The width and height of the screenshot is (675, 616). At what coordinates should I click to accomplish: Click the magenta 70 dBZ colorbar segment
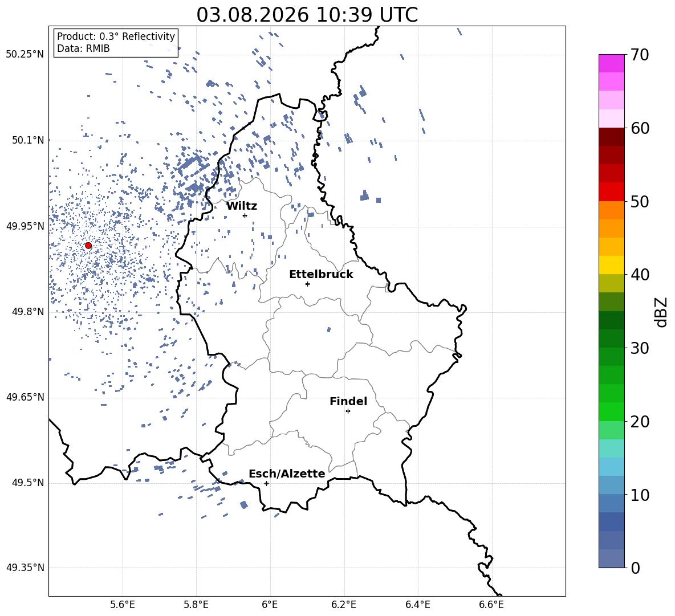tap(611, 63)
